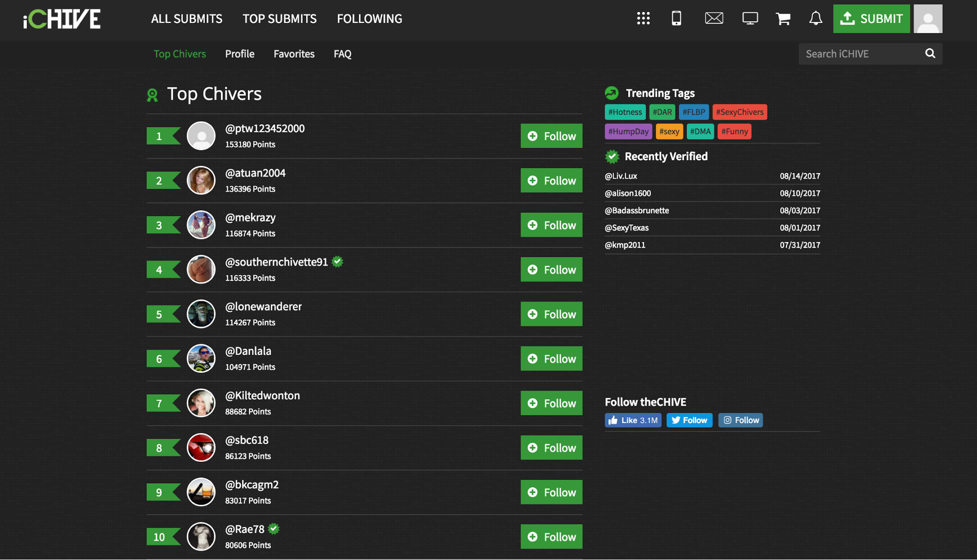Click the Search iCHIVE input field
977x560 pixels.
[862, 52]
